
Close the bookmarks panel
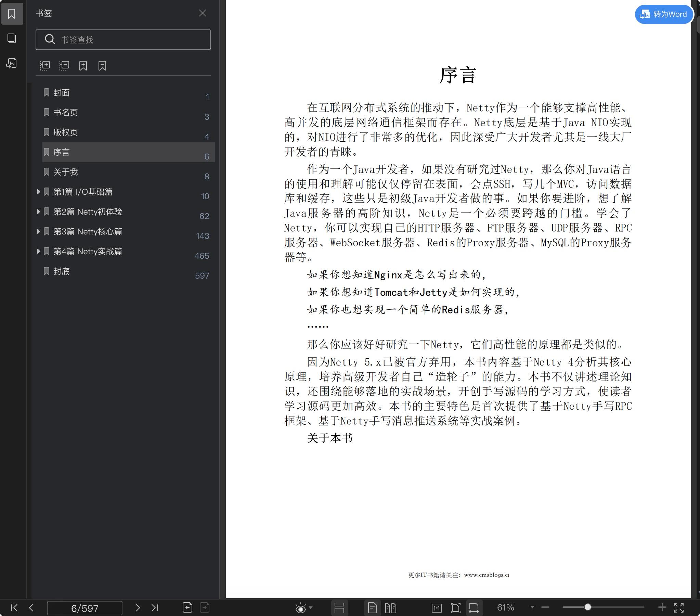tap(203, 13)
